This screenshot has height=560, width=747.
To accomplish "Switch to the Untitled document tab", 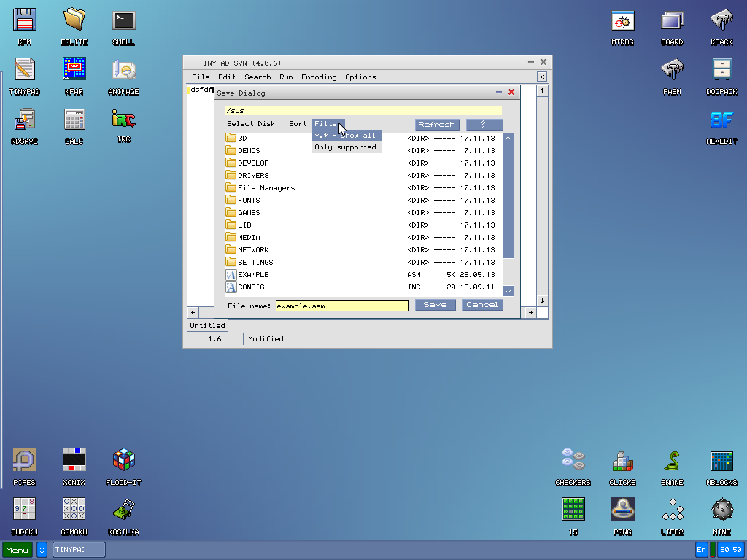I will [206, 325].
